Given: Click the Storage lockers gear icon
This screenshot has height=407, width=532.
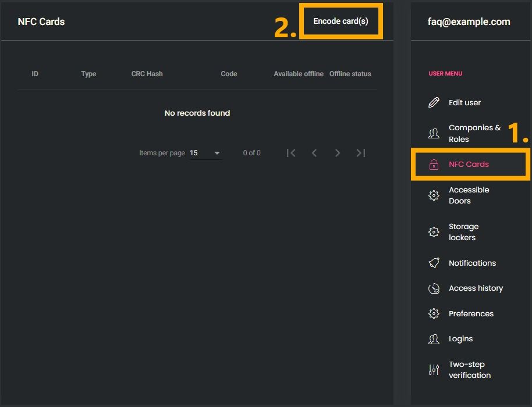Looking at the screenshot, I should pos(434,232).
